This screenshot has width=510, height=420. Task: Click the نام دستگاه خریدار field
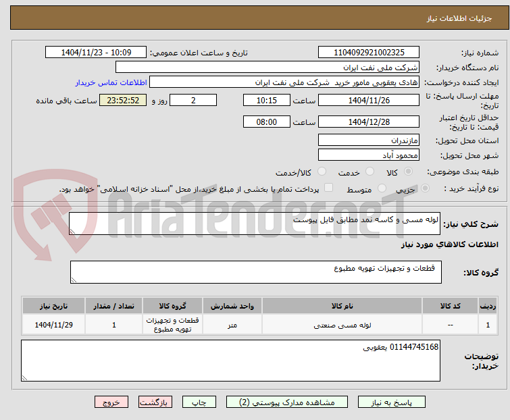point(267,68)
